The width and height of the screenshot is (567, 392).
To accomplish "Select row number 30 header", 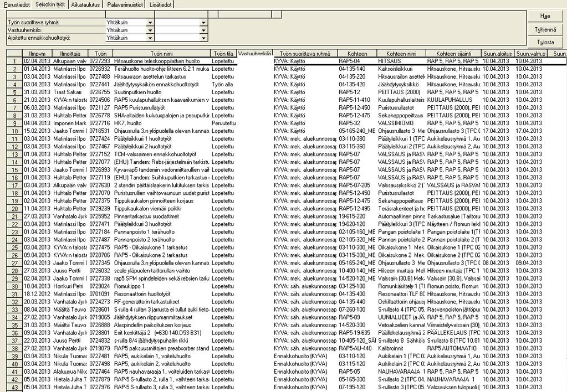I will [x=15, y=286].
